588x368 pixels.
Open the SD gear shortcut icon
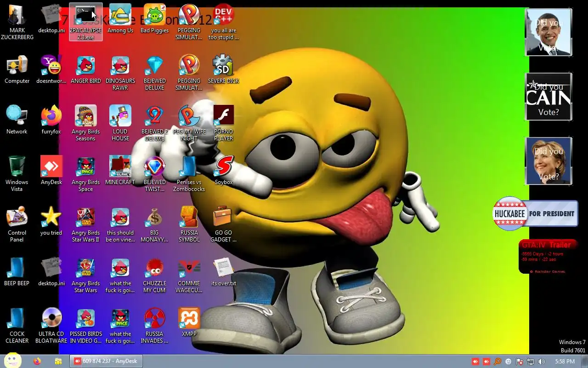point(224,70)
